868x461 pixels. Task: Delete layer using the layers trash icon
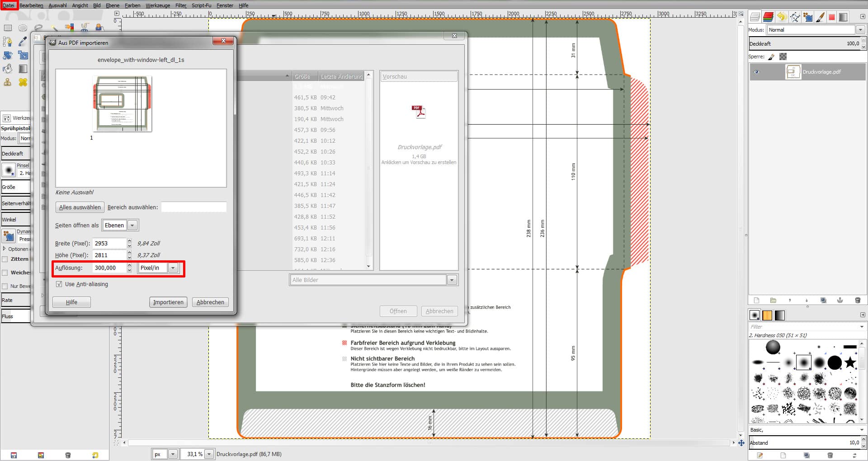click(858, 301)
